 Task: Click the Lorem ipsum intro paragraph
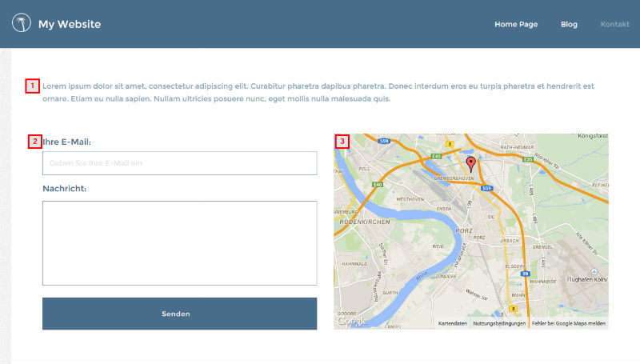pos(318,92)
